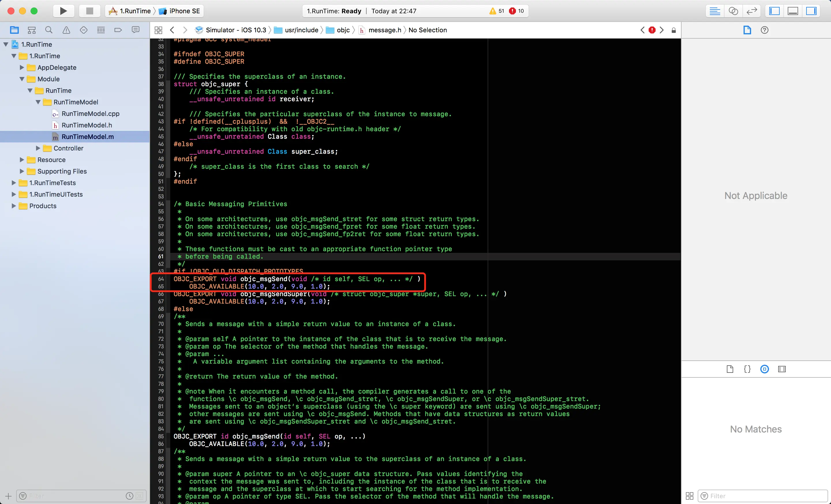Collapse the RunTime folder
The width and height of the screenshot is (831, 504).
pyautogui.click(x=30, y=90)
